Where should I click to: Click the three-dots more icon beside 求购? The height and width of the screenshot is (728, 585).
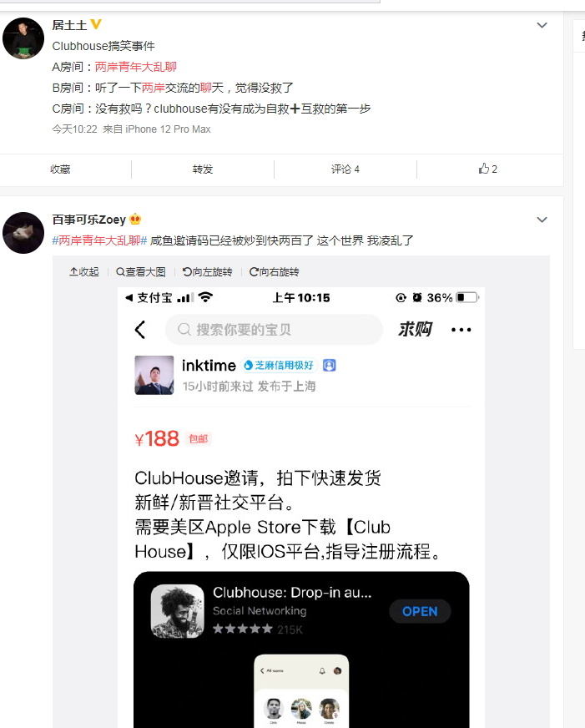pyautogui.click(x=461, y=330)
